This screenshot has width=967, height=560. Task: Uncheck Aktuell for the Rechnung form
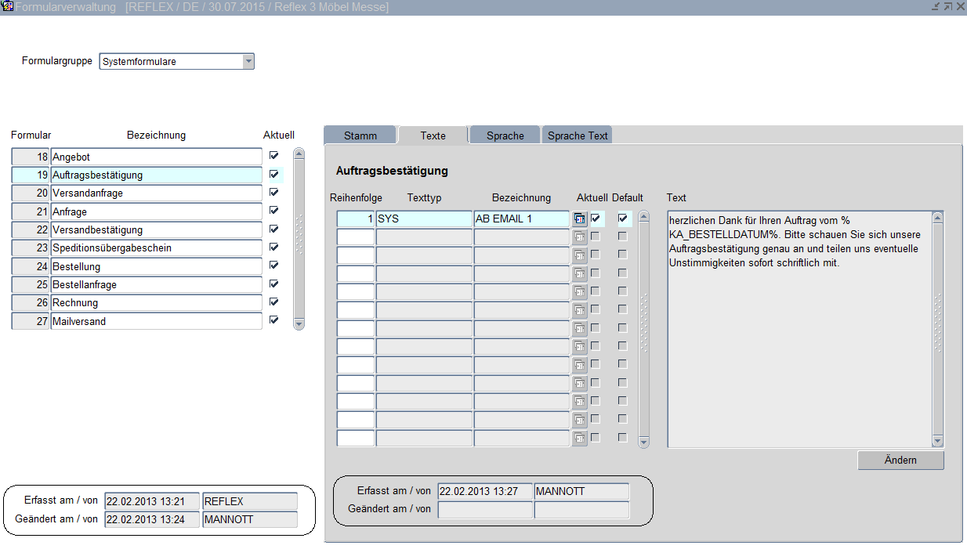(273, 302)
